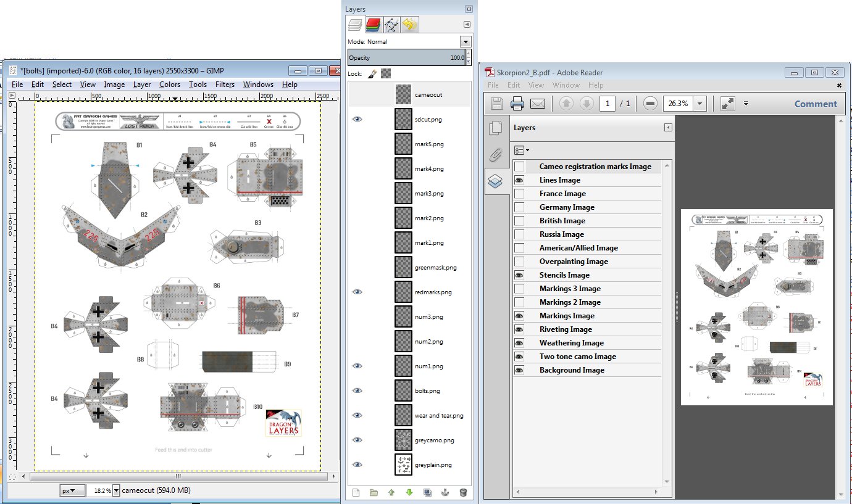852x504 pixels.
Task: Click the Comment button in Adobe Reader
Action: point(815,104)
